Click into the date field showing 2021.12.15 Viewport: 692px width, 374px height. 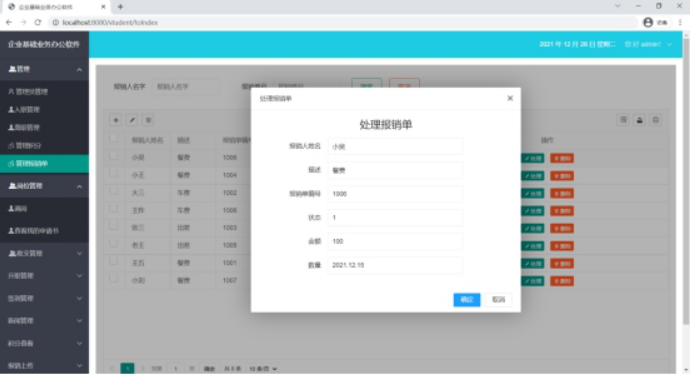tap(395, 265)
